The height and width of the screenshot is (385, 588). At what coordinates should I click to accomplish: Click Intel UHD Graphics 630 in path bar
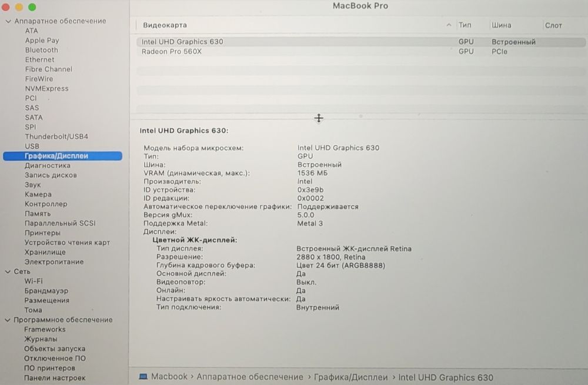446,377
